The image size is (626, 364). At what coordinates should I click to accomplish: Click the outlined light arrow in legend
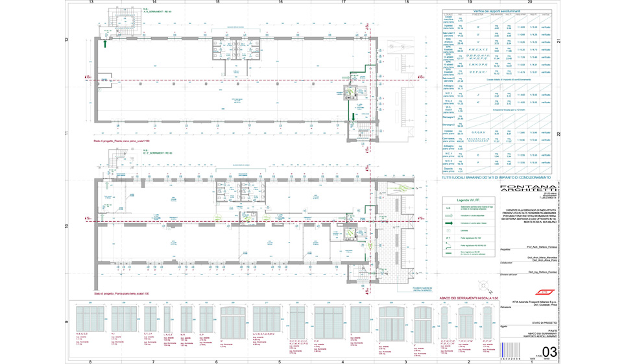coord(448,217)
